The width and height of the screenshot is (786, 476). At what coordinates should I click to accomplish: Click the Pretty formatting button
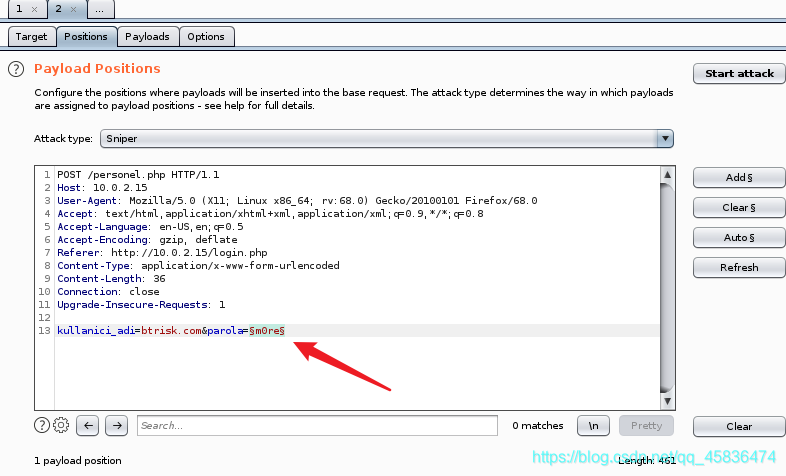point(647,425)
